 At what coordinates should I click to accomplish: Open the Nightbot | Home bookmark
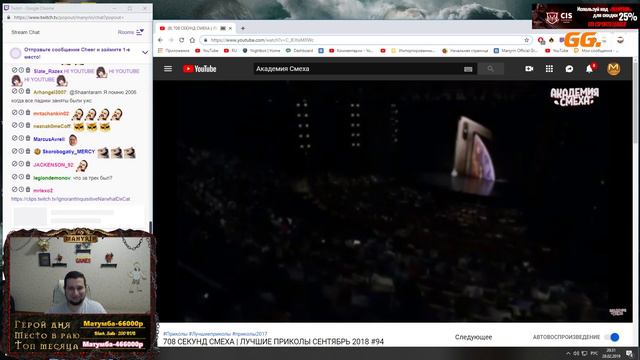pyautogui.click(x=262, y=51)
